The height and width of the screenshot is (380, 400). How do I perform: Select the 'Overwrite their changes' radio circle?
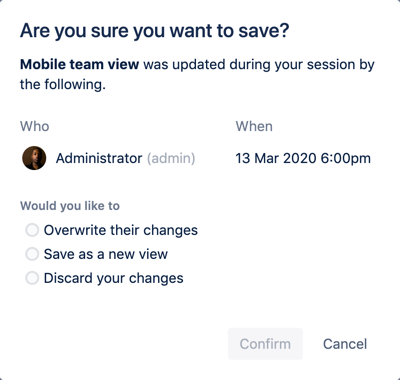[x=32, y=230]
